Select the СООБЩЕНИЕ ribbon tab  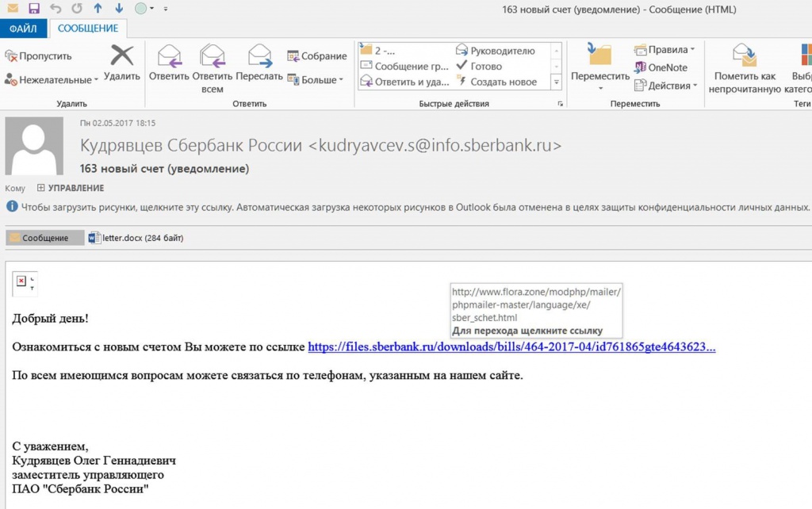pyautogui.click(x=88, y=29)
